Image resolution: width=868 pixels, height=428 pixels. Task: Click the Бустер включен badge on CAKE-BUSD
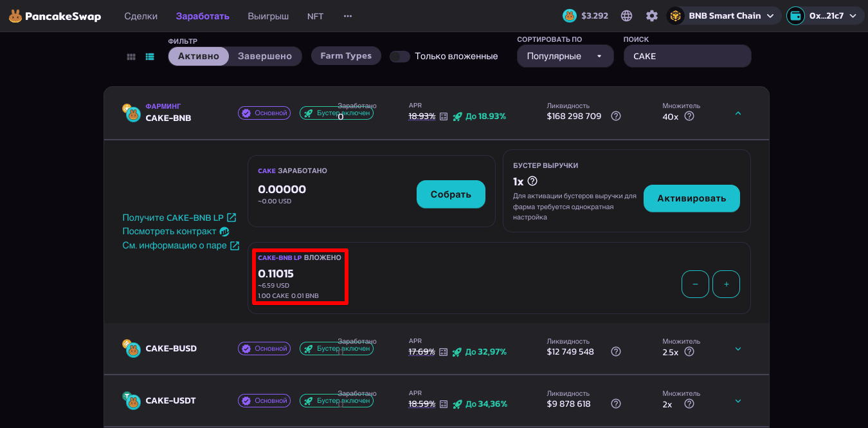(336, 349)
